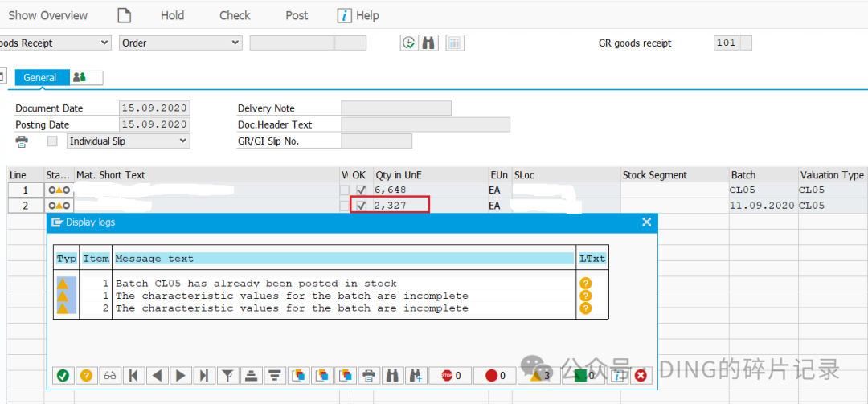Click the Document Date field
The height and width of the screenshot is (404, 868).
[154, 108]
